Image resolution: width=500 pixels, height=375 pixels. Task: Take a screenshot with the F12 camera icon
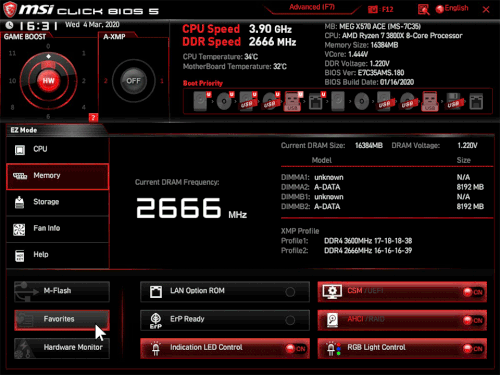372,9
